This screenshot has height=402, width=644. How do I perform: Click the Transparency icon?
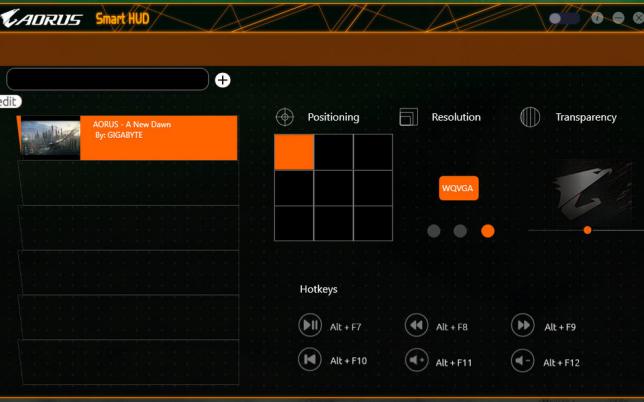coord(530,117)
